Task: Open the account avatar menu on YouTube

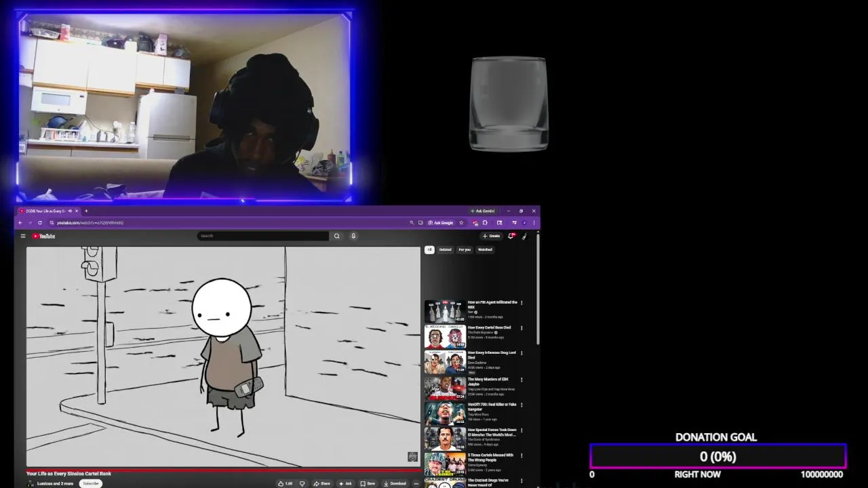Action: click(x=524, y=236)
